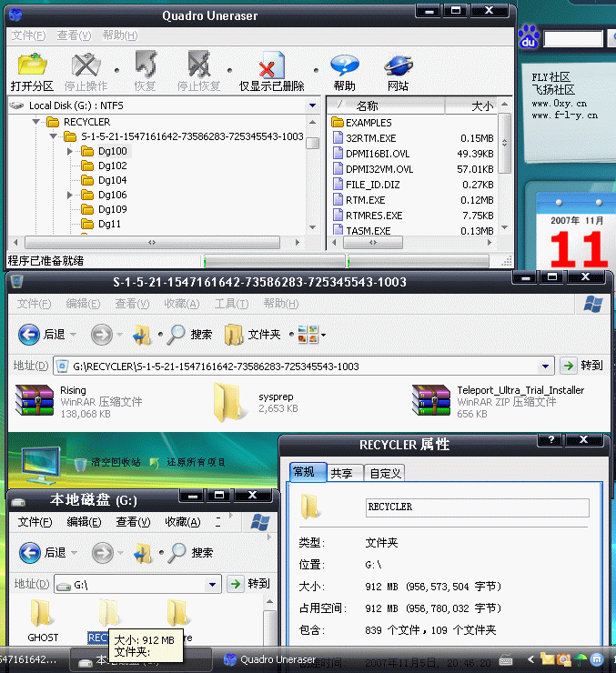The image size is (616, 673).
Task: Click the Stop Operation (停止操作) toolbar icon
Action: point(86,65)
